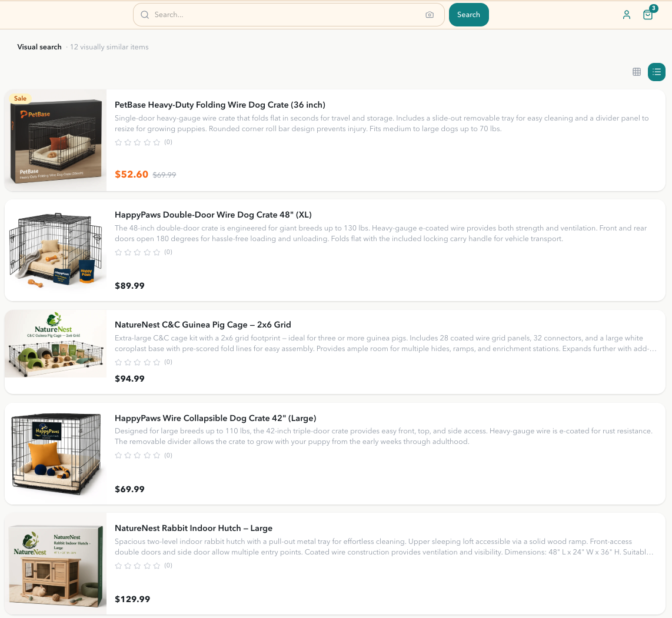The height and width of the screenshot is (618, 672).
Task: Click the cart count badge showing 3
Action: [654, 8]
